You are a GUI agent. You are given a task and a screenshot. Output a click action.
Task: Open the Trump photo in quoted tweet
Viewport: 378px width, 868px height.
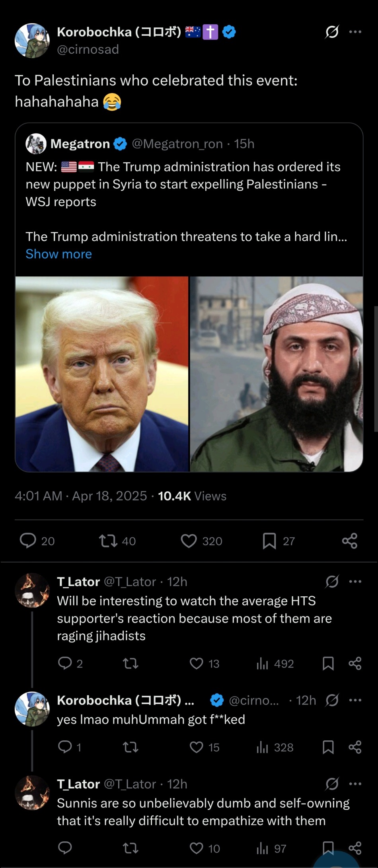pyautogui.click(x=102, y=374)
